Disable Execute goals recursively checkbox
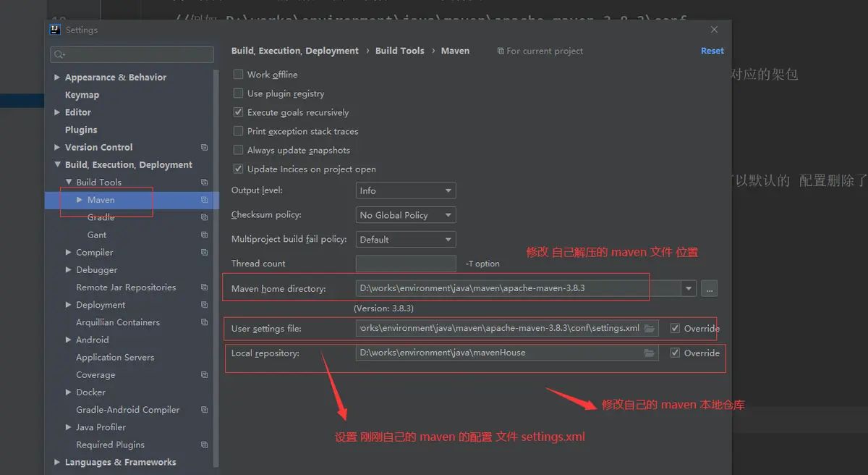 click(238, 112)
